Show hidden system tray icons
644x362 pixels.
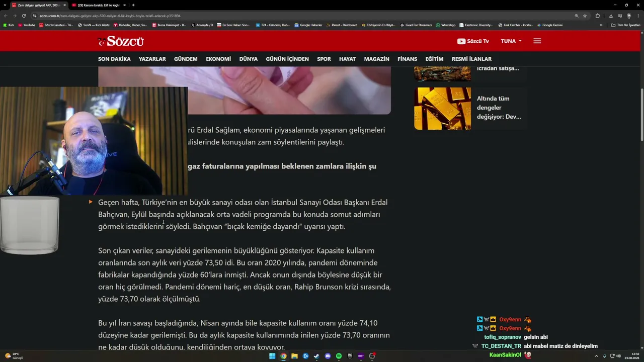[596, 356]
